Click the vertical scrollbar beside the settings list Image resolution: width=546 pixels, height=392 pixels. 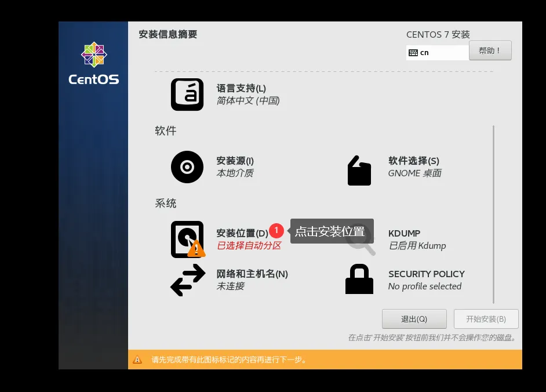pos(493,215)
